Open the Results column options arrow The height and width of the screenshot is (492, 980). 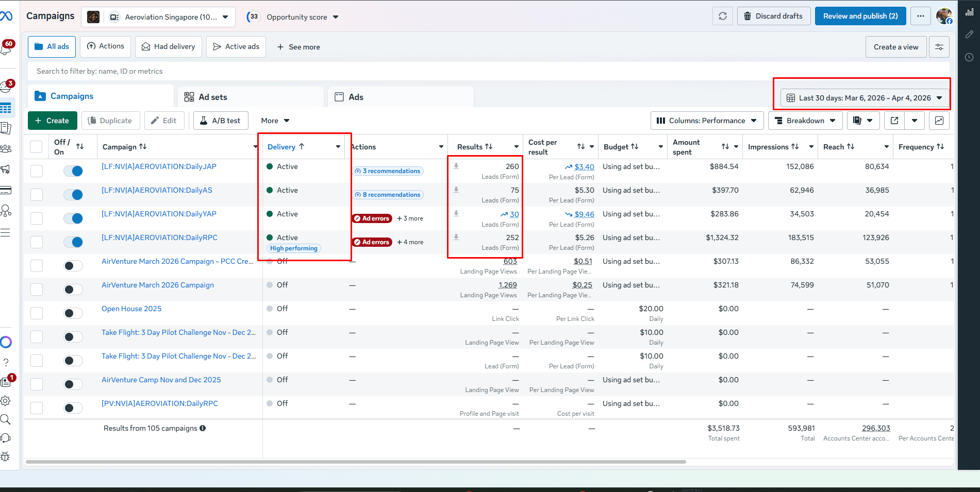517,147
